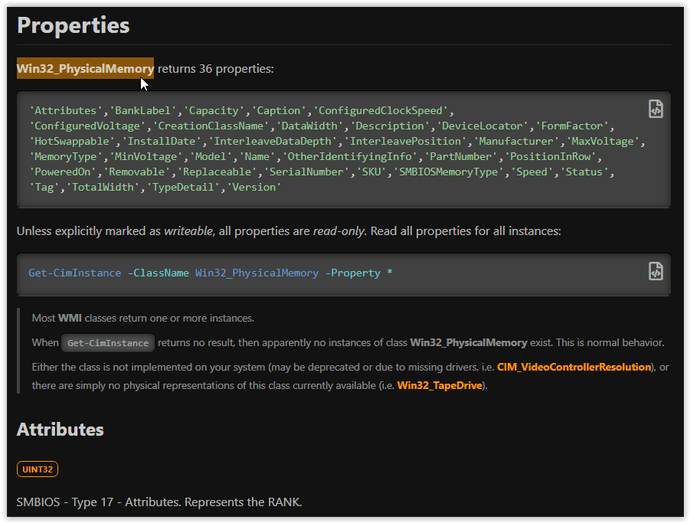Click 'Model' in the code block
The image size is (690, 523).
(x=210, y=157)
